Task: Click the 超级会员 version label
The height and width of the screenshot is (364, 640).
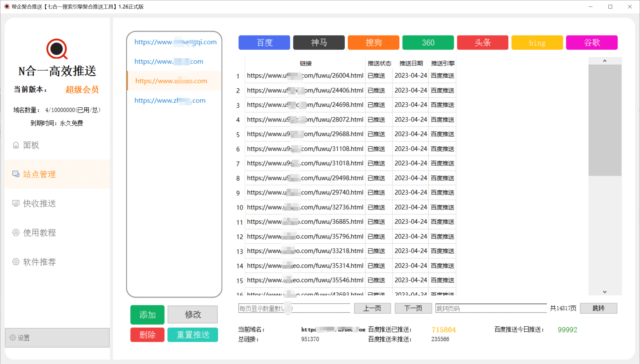Action: click(82, 90)
